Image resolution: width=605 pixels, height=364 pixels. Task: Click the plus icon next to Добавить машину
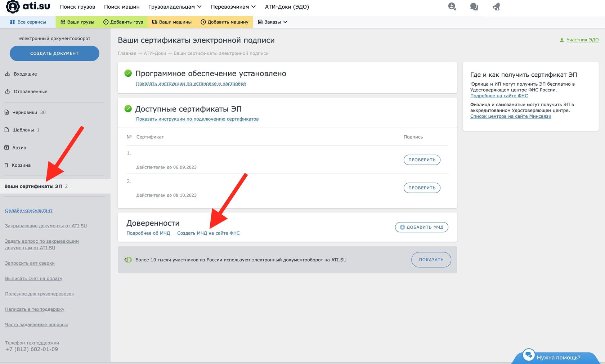(x=203, y=22)
